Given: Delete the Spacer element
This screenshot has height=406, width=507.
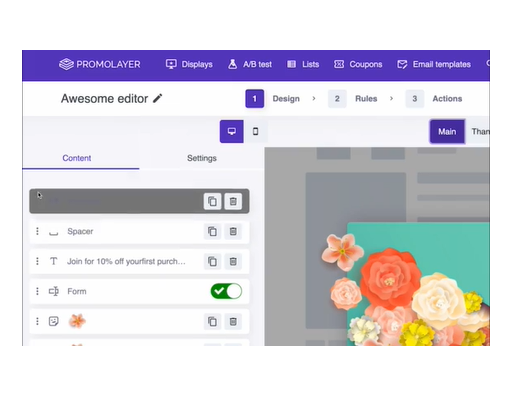Looking at the screenshot, I should tap(233, 231).
